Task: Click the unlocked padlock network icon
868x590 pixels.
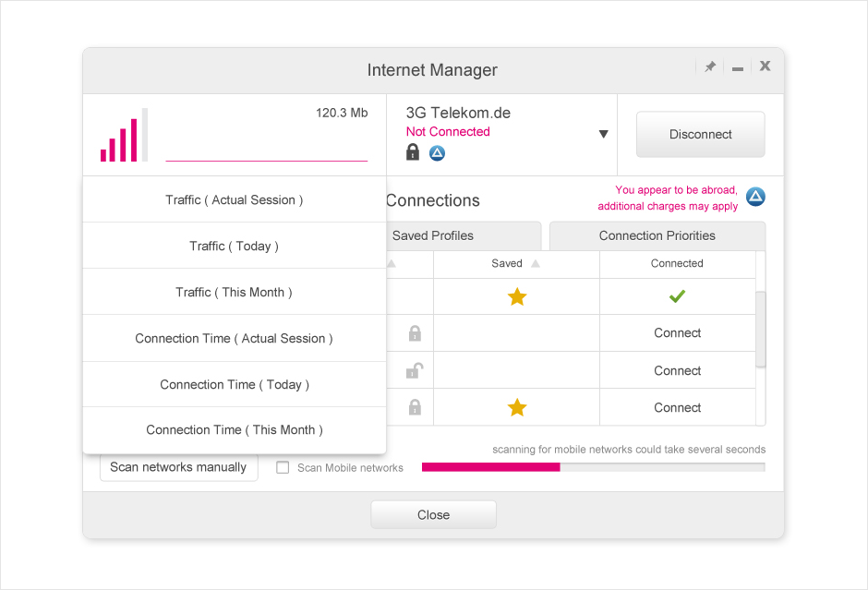Action: point(415,370)
